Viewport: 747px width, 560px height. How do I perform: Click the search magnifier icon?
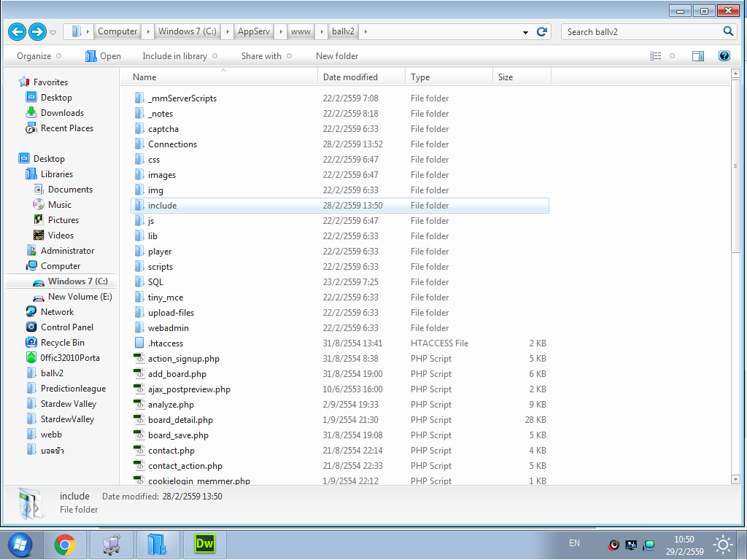728,31
